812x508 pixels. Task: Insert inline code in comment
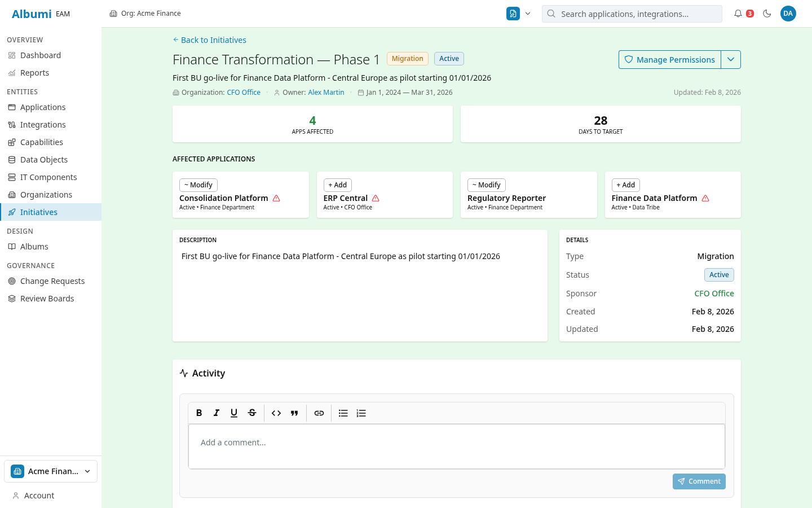(x=276, y=413)
